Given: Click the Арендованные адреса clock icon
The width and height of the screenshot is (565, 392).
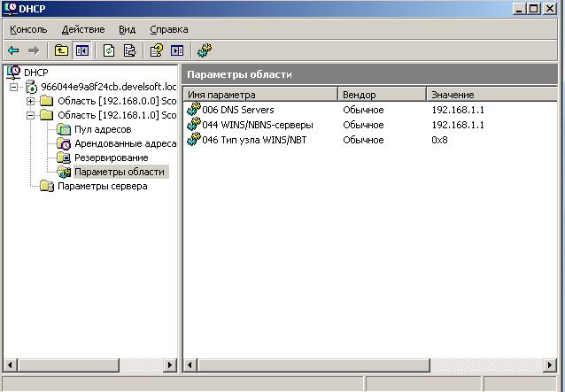Looking at the screenshot, I should tap(64, 143).
